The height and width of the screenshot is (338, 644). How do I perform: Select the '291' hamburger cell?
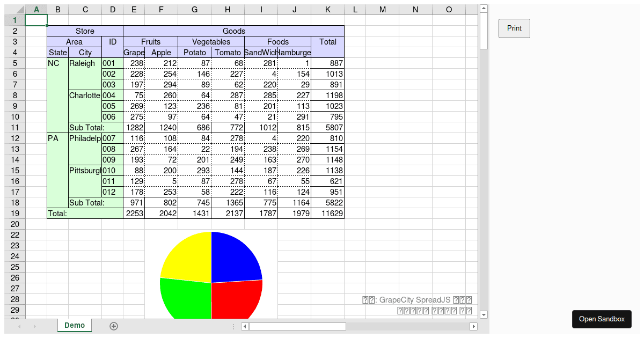294,117
